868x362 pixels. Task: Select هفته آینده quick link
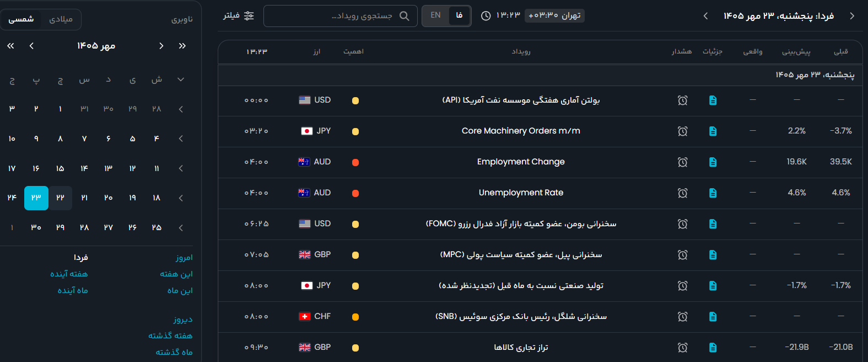pos(69,274)
